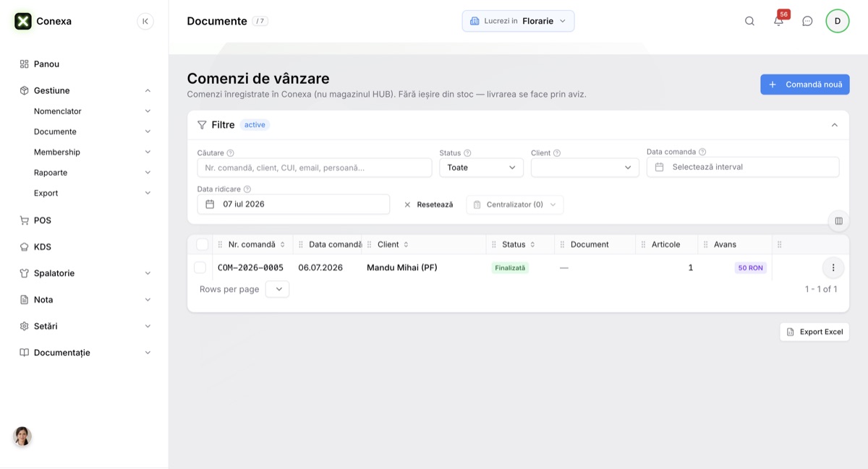868x469 pixels.
Task: Open the user avatar D menu
Action: (838, 21)
